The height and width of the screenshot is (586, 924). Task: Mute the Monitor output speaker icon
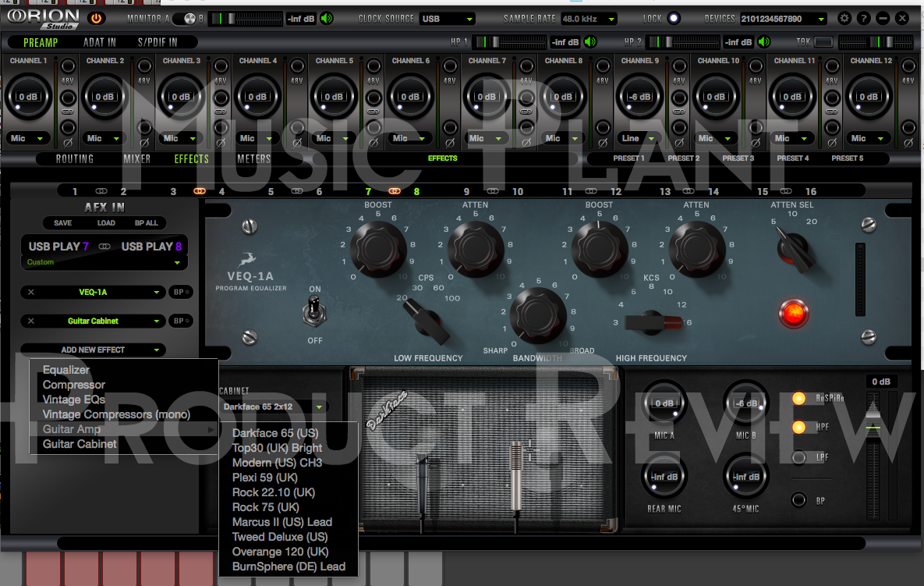(327, 18)
